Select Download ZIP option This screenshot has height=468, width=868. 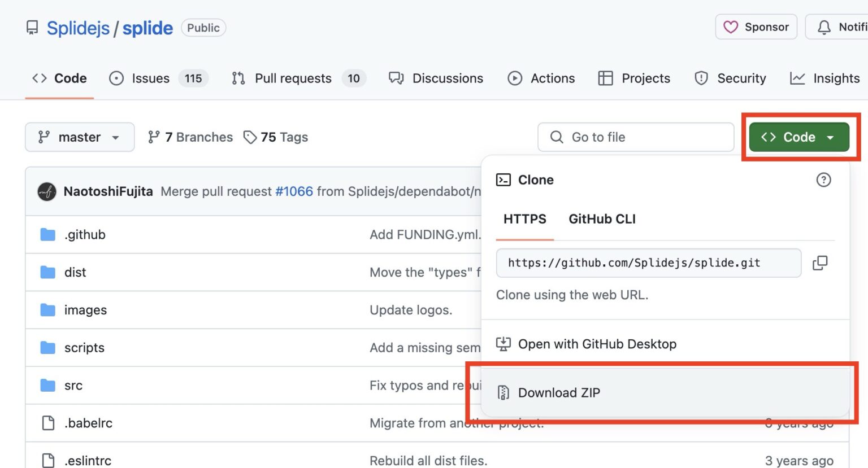click(x=559, y=393)
